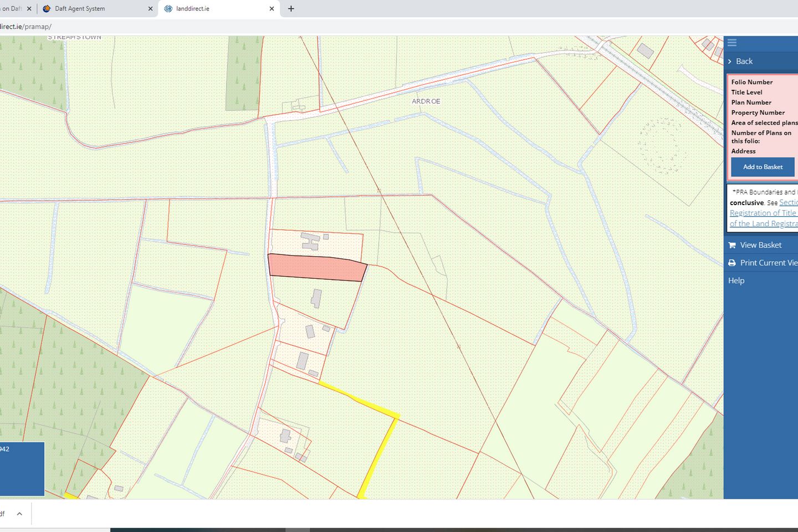Viewport: 798px width, 532px height.
Task: Expand the downloaded PDF options chevron
Action: click(18, 513)
